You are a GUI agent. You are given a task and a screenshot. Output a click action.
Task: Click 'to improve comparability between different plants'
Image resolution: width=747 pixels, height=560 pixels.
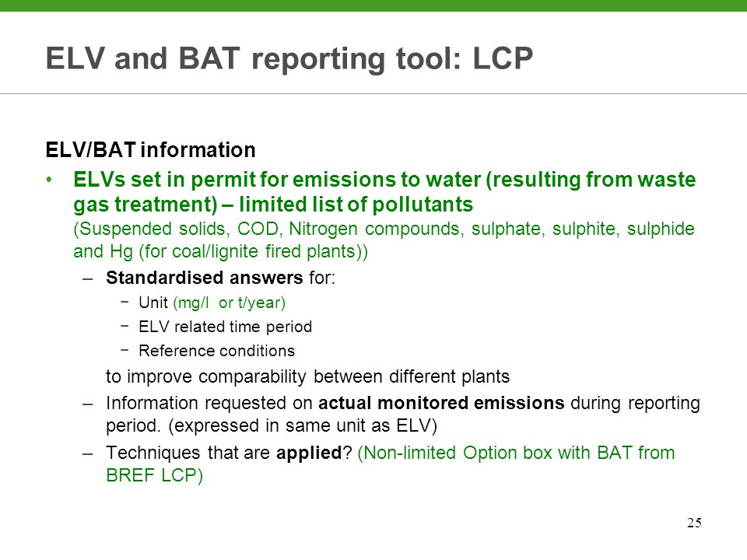pyautogui.click(x=308, y=376)
